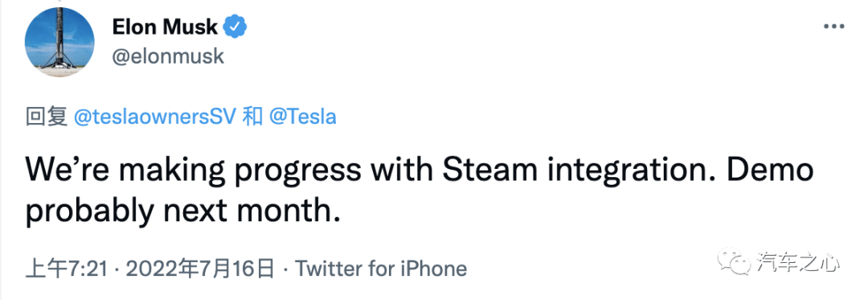This screenshot has width=868, height=300.
Task: Open the @teslaownersSV mention
Action: [x=156, y=117]
